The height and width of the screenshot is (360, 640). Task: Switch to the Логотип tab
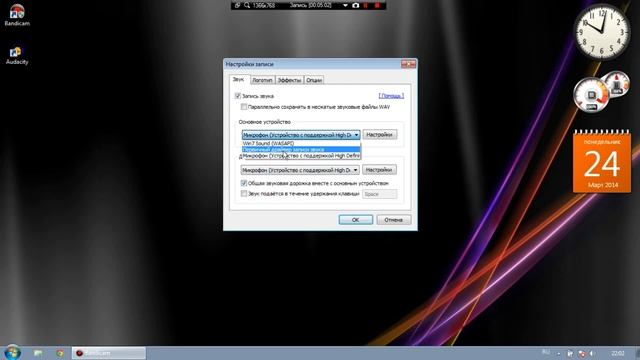(x=262, y=80)
